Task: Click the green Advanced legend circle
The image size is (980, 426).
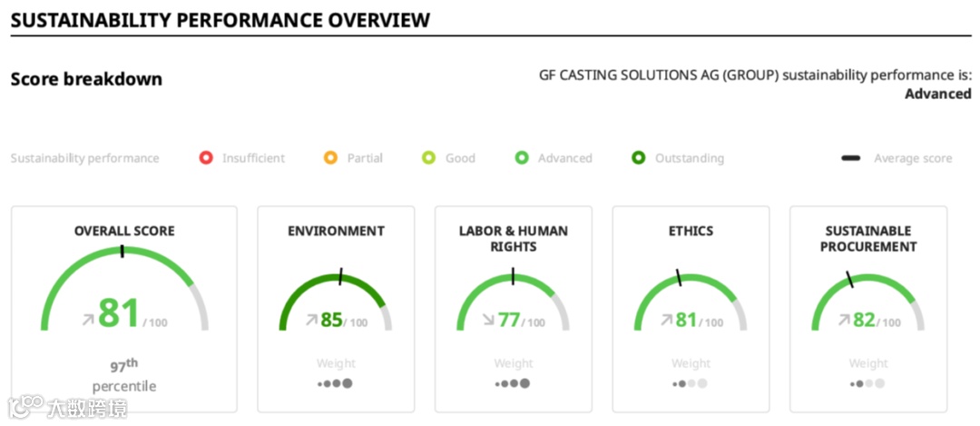Action: (522, 158)
